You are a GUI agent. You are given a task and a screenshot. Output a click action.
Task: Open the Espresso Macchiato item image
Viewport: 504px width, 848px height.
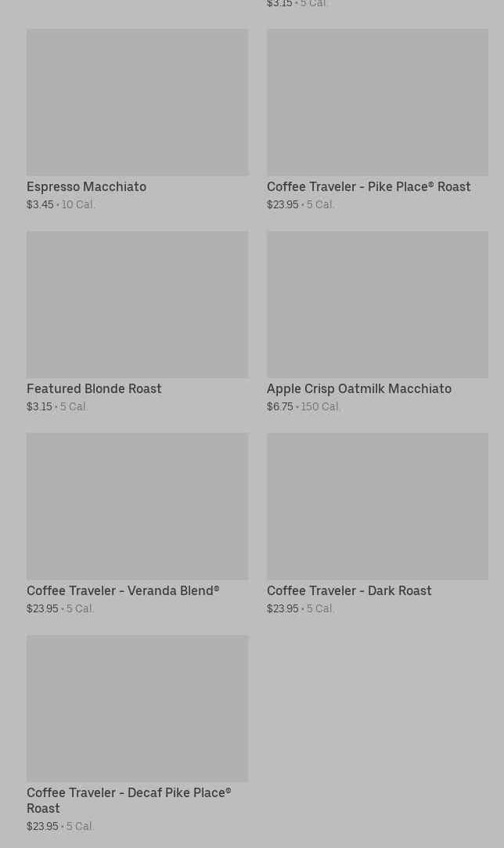[138, 103]
